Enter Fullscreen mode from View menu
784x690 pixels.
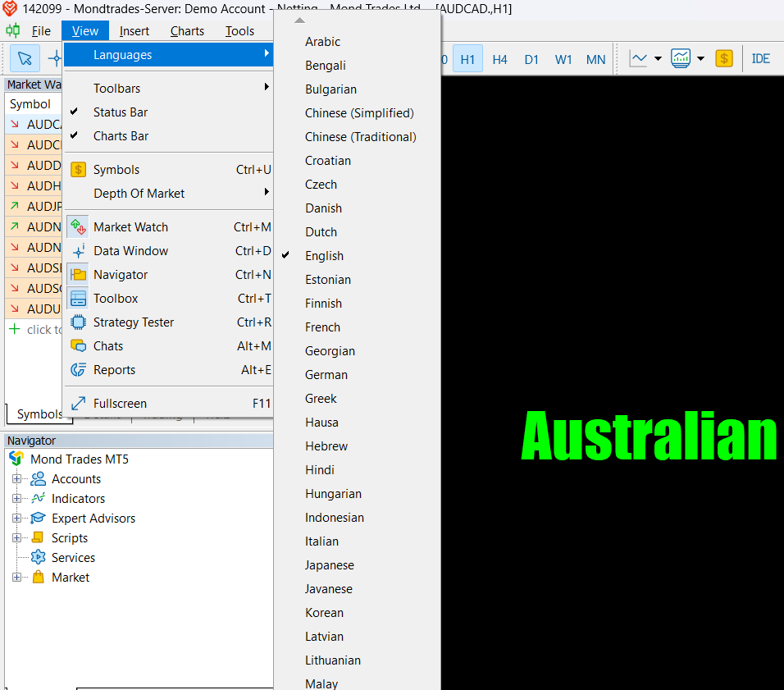tap(120, 404)
